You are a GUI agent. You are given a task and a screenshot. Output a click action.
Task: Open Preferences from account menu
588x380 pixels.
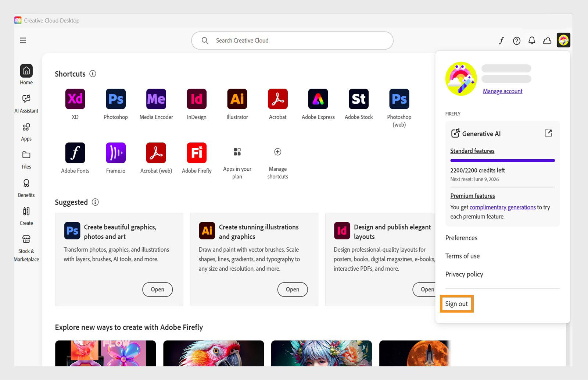click(461, 238)
